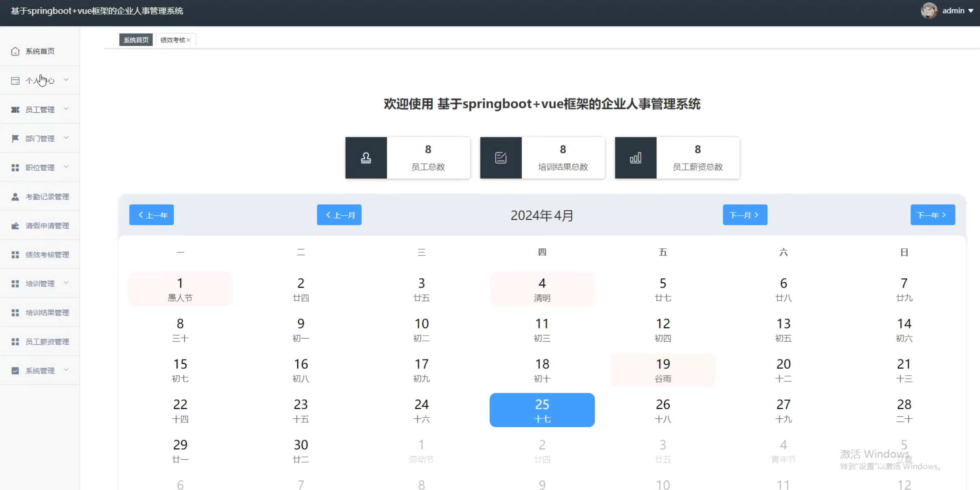Select April 19 谷雨 in the calendar
This screenshot has height=490, width=980.
[663, 370]
